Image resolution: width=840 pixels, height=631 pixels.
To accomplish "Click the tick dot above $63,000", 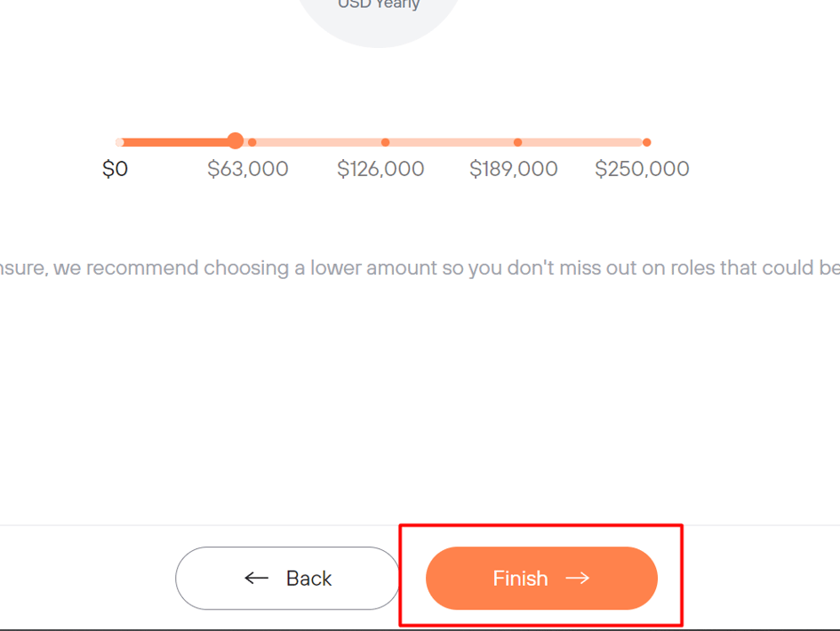I will (x=252, y=141).
